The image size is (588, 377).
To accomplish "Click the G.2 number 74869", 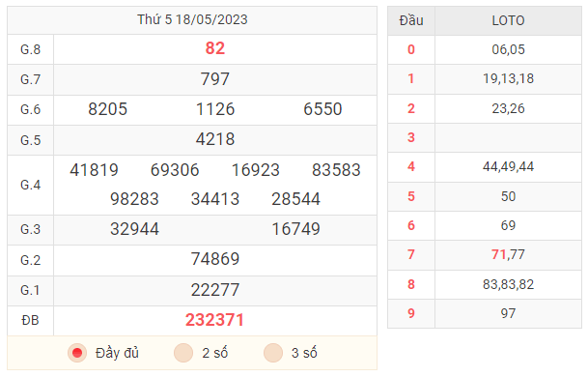I will [x=215, y=259].
